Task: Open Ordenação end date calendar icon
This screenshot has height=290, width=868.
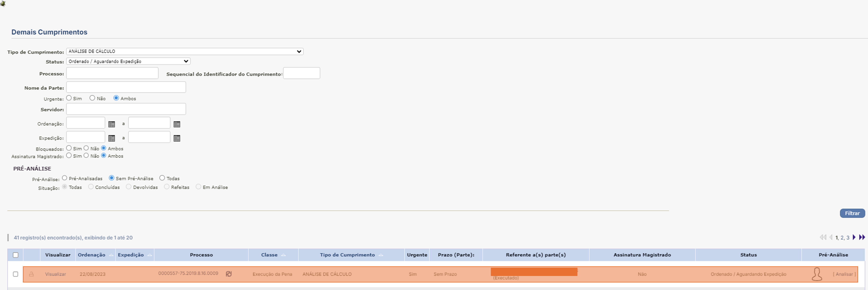Action: [177, 124]
